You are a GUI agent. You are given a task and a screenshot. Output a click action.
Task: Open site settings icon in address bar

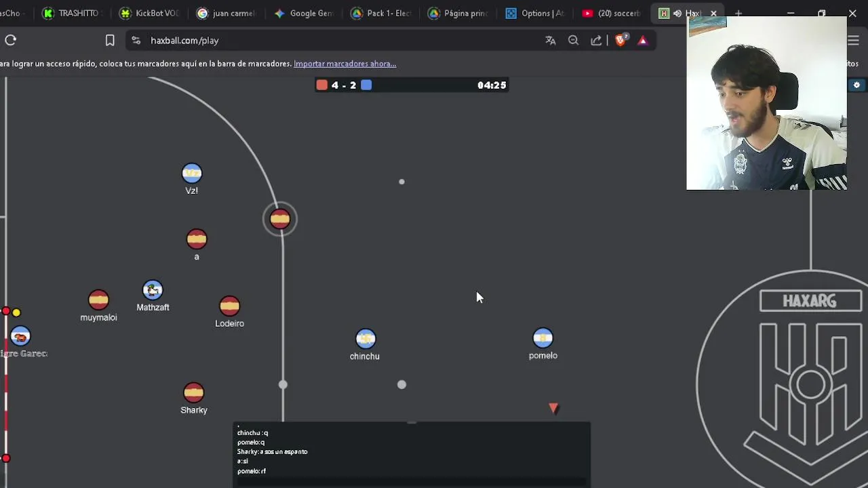136,41
